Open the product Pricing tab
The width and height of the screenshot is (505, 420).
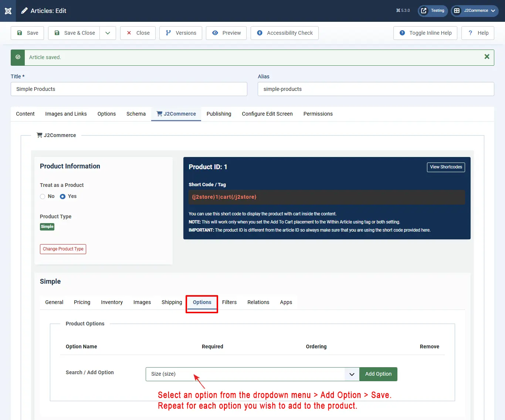pos(82,302)
